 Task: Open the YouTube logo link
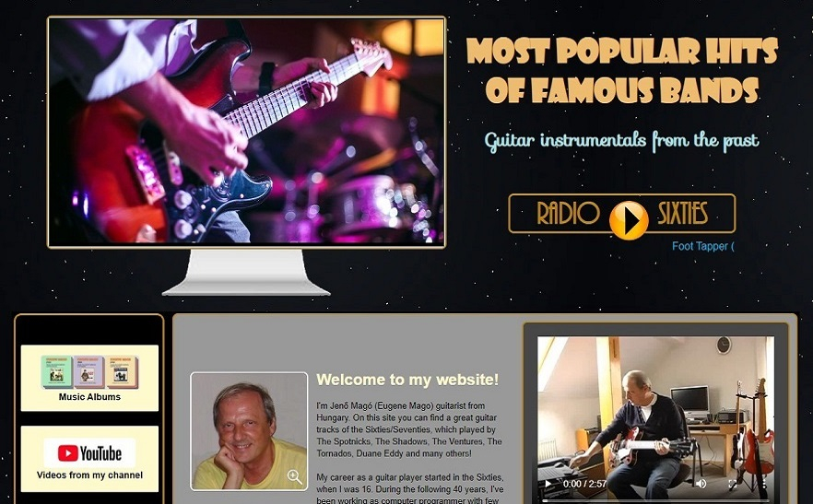click(89, 452)
